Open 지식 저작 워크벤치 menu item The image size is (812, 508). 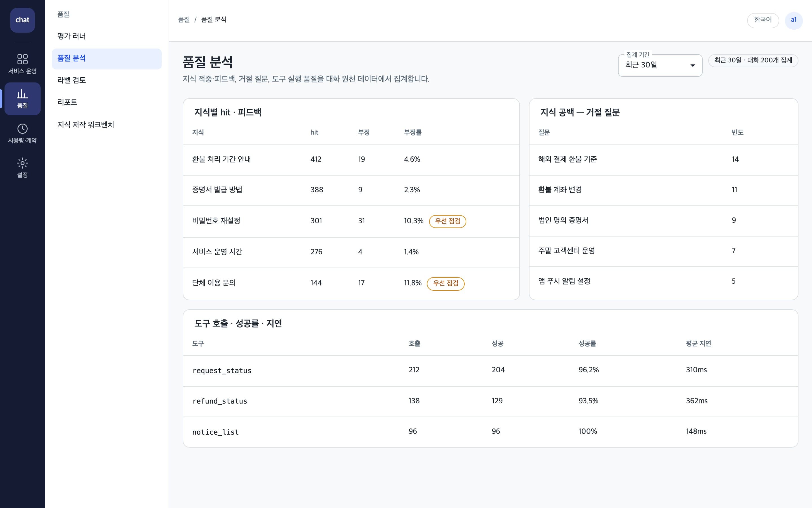(x=107, y=125)
